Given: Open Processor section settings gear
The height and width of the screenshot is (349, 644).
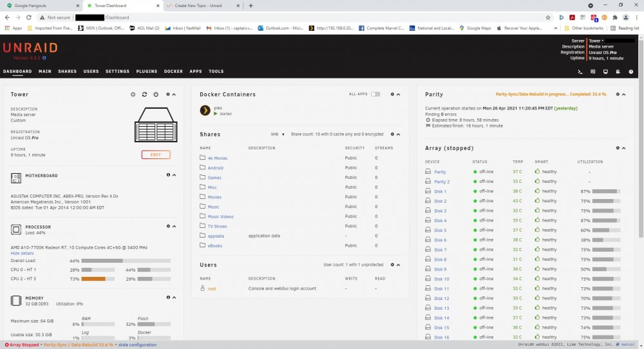Looking at the screenshot, I should [x=168, y=226].
